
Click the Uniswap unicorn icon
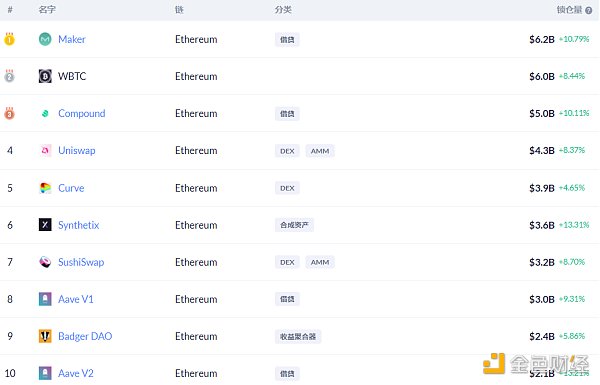[45, 150]
